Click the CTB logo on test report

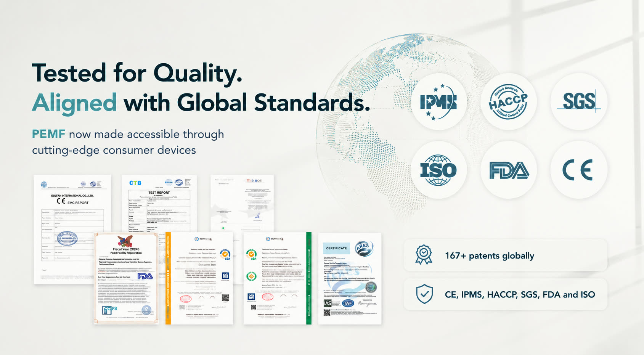point(135,183)
